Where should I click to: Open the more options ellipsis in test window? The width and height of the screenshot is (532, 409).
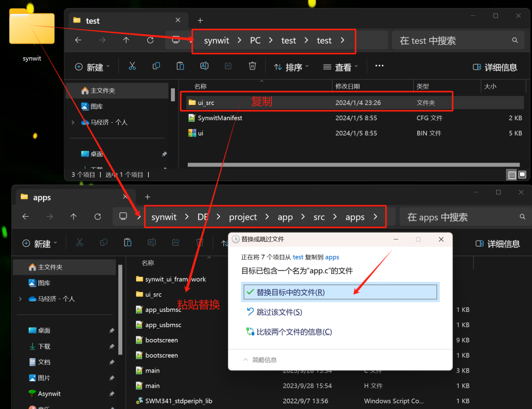[379, 66]
